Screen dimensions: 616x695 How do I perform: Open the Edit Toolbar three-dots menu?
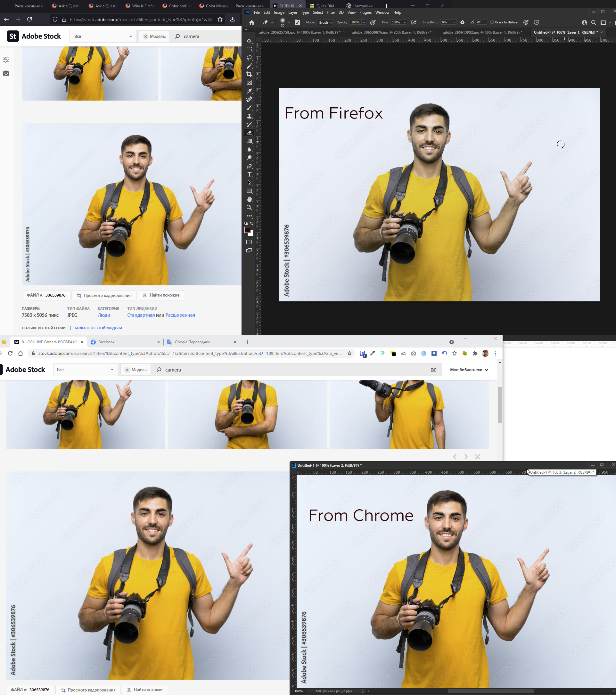pos(249,216)
